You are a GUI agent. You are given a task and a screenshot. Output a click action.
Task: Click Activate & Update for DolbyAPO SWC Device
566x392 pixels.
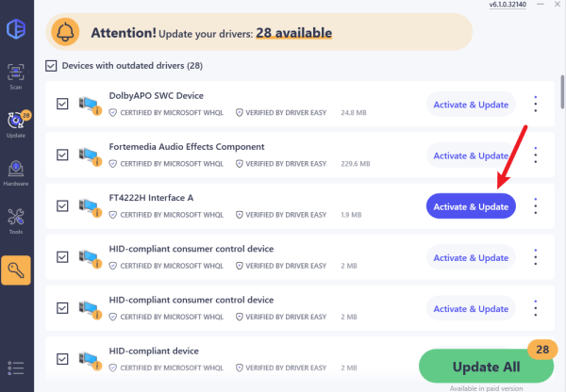[x=471, y=104]
